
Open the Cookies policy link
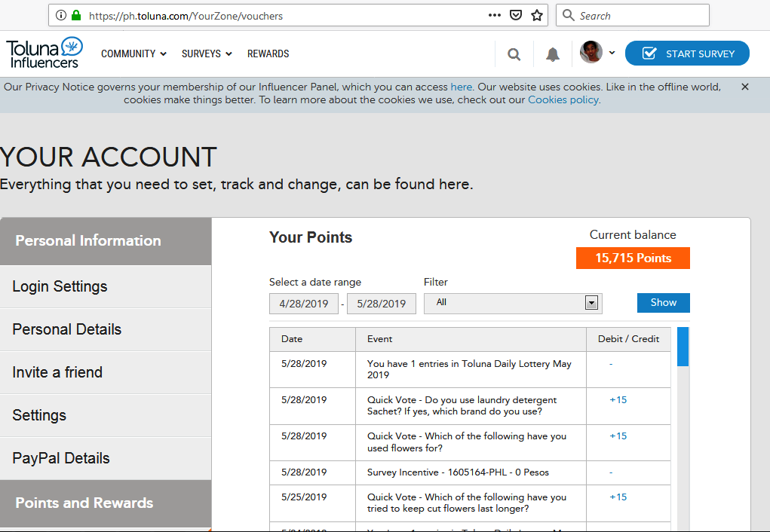(563, 99)
